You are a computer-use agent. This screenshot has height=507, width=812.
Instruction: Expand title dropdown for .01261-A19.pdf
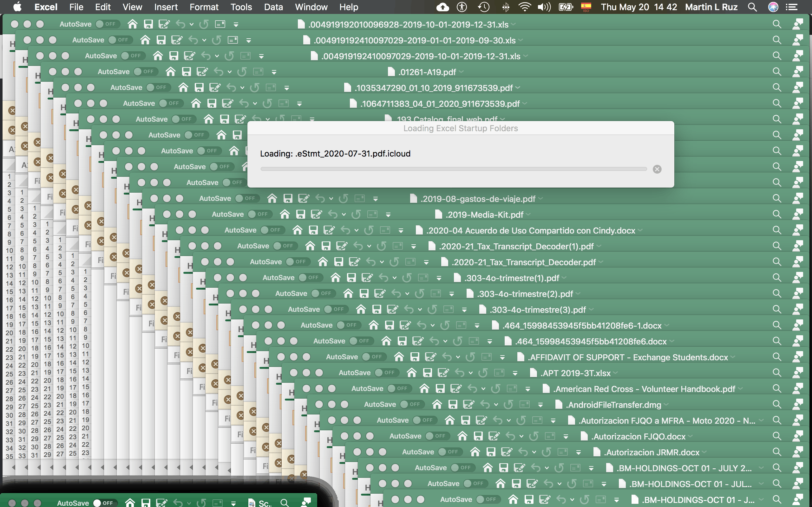(462, 72)
